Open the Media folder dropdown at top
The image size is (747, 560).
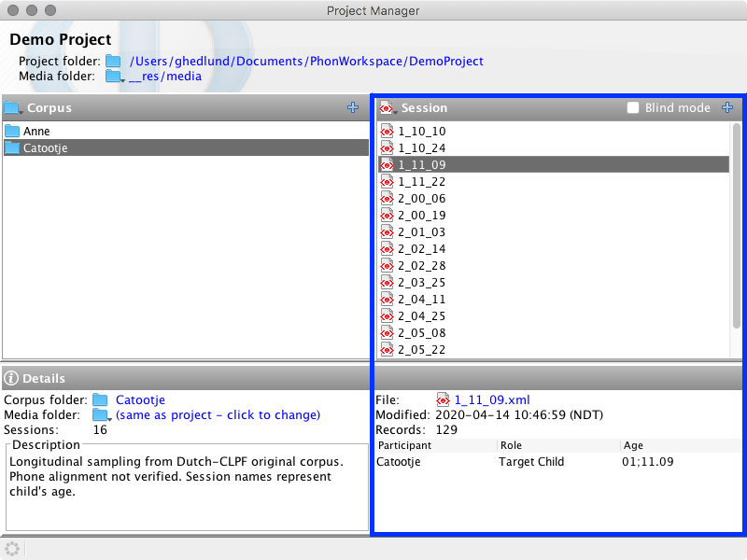click(115, 77)
